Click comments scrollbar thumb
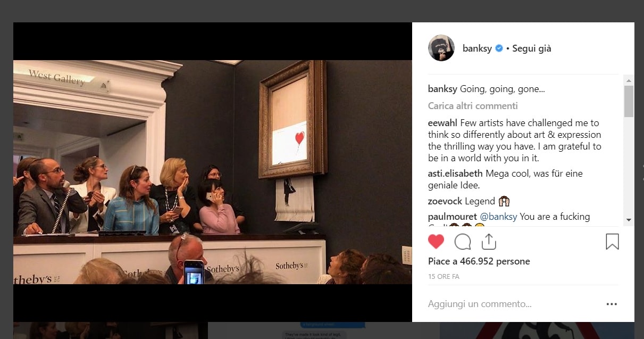The image size is (644, 339). tap(629, 101)
